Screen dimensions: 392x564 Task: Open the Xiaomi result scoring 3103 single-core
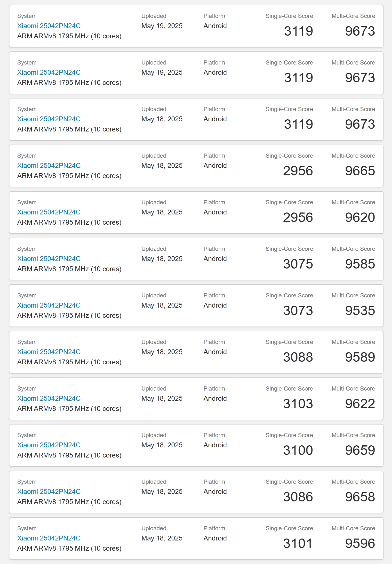[x=49, y=398]
